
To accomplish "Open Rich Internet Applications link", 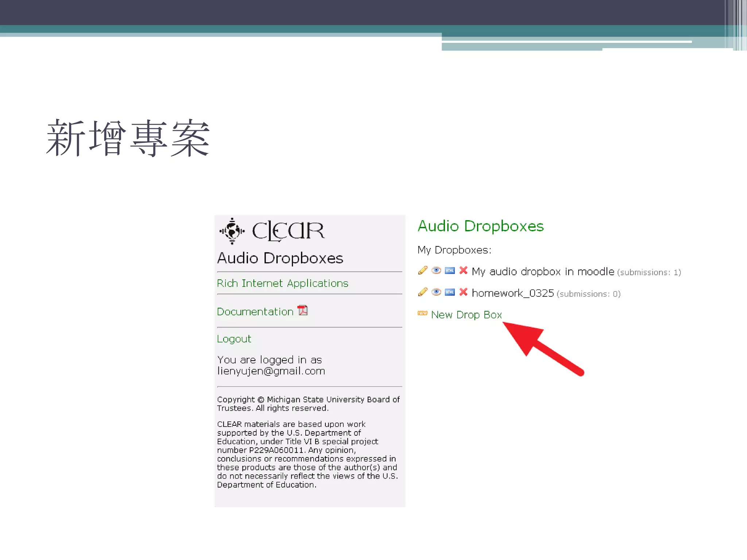I will pos(283,283).
